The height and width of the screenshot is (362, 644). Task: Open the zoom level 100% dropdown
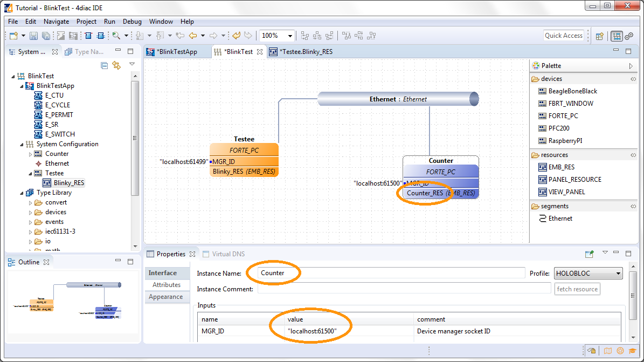[x=290, y=36]
